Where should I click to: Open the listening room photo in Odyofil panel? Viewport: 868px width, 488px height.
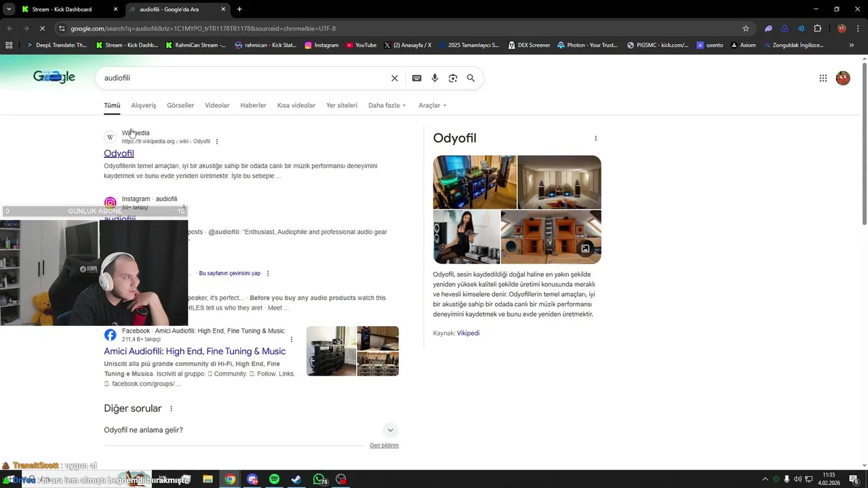(x=559, y=182)
